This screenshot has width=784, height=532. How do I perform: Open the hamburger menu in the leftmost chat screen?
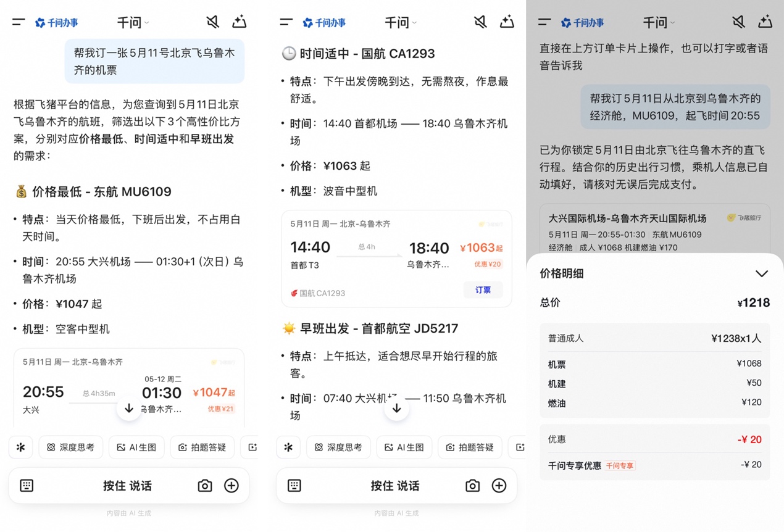[x=19, y=22]
